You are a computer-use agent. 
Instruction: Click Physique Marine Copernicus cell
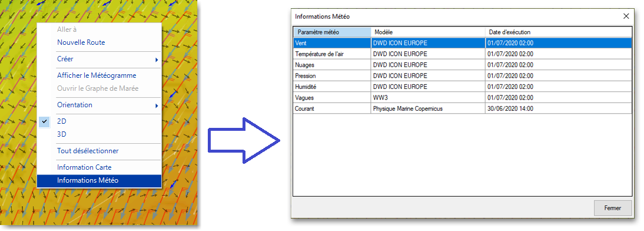pos(428,108)
